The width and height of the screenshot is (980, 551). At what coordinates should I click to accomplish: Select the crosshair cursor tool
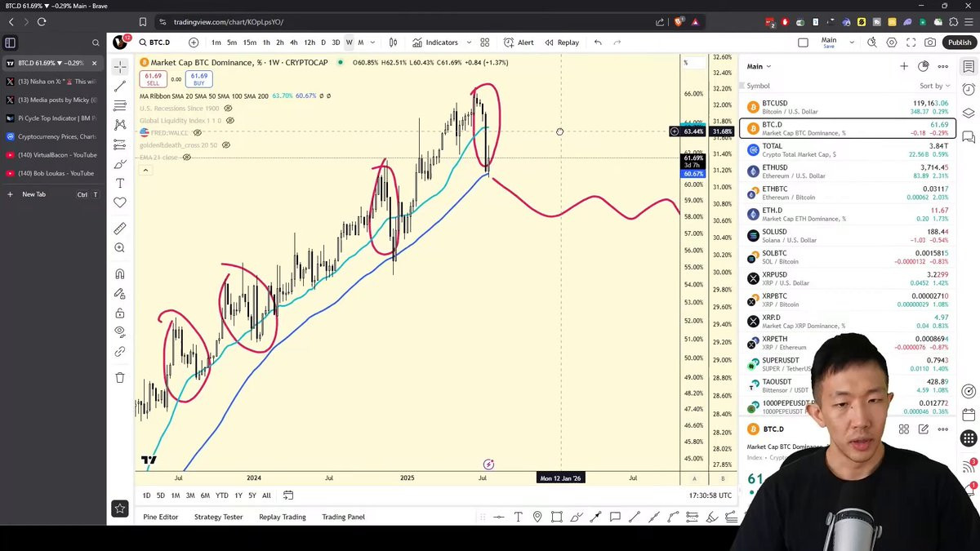[120, 67]
